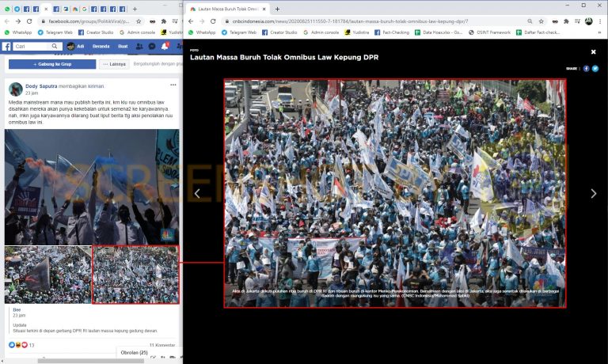
Task: Open the '11 Komentar' comments link
Action: point(162,345)
